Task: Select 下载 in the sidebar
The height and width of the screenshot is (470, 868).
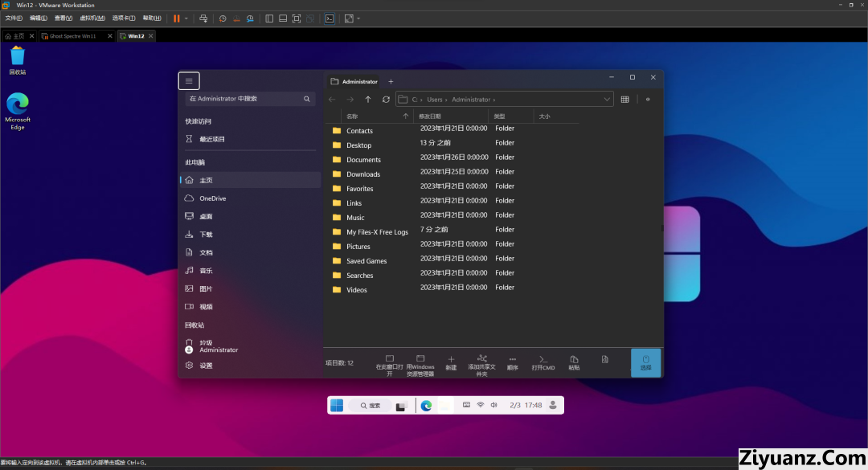Action: click(x=206, y=235)
